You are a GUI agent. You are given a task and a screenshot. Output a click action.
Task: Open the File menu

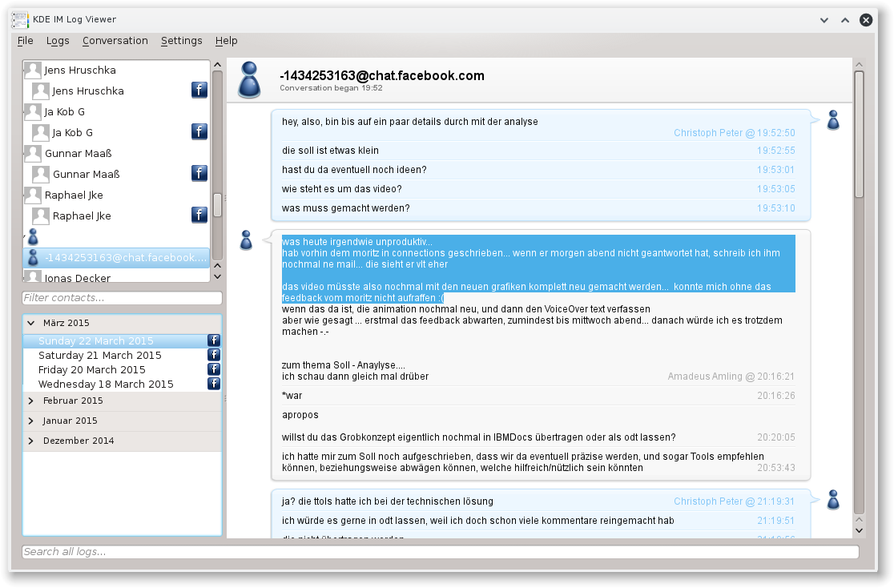pos(25,41)
